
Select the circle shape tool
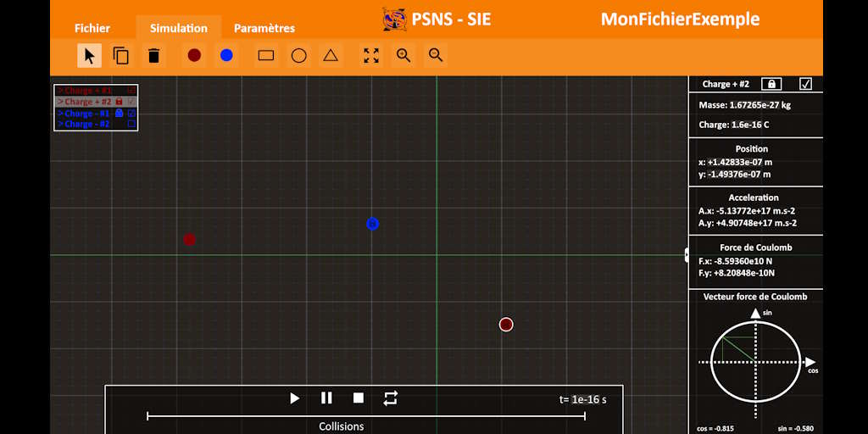click(299, 55)
